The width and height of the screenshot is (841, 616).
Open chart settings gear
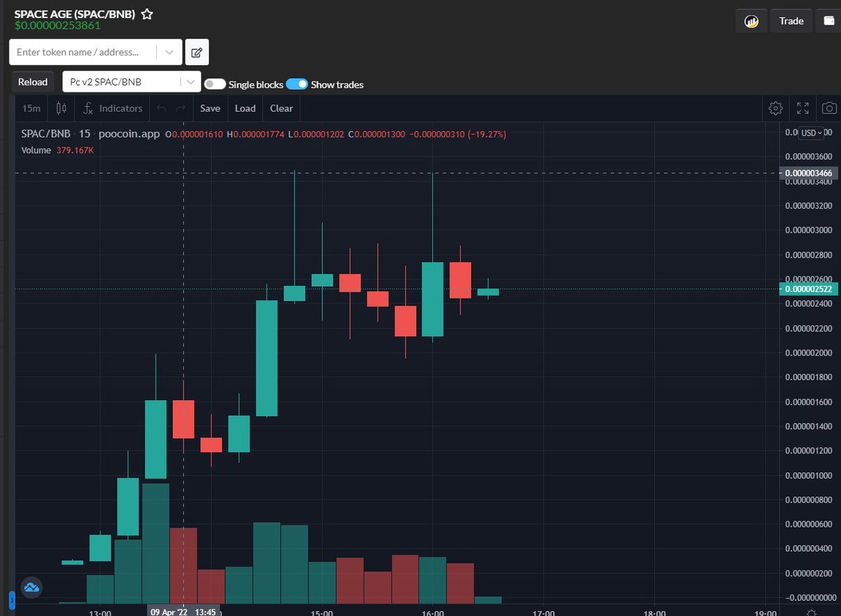[775, 108]
